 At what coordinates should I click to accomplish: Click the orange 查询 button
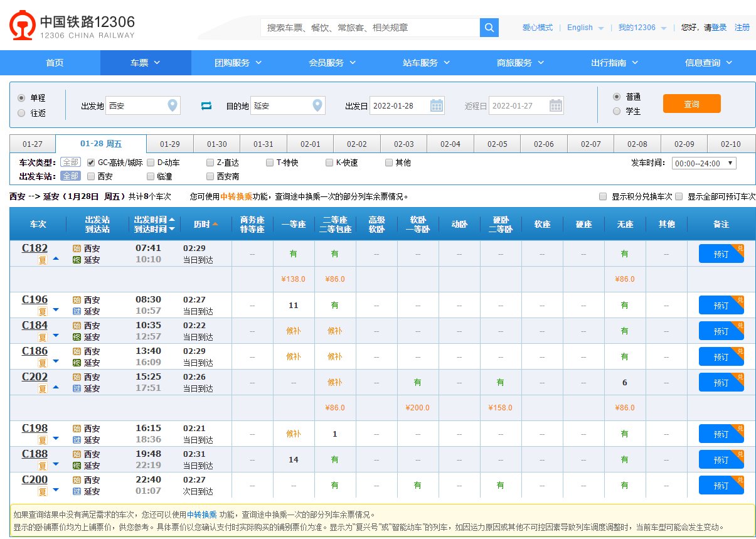[x=691, y=104]
